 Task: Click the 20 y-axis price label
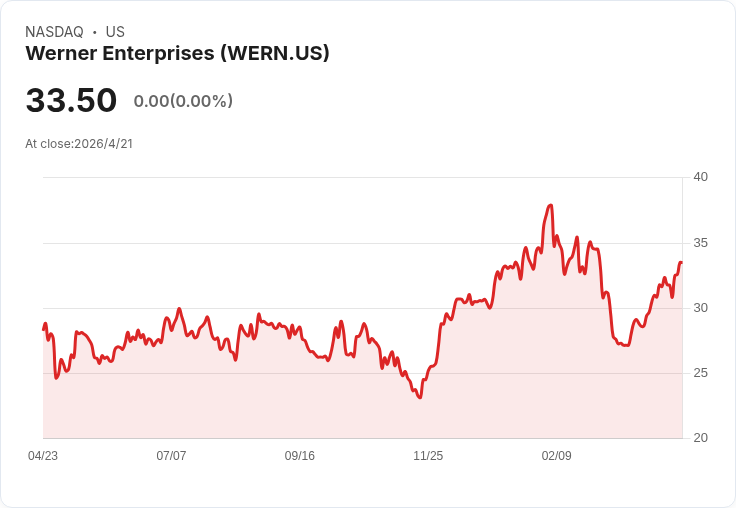[x=700, y=438]
